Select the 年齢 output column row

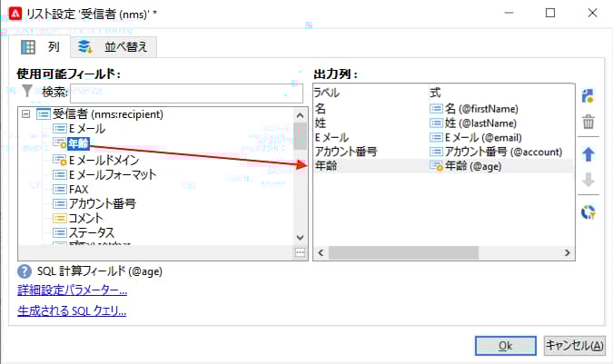(443, 166)
